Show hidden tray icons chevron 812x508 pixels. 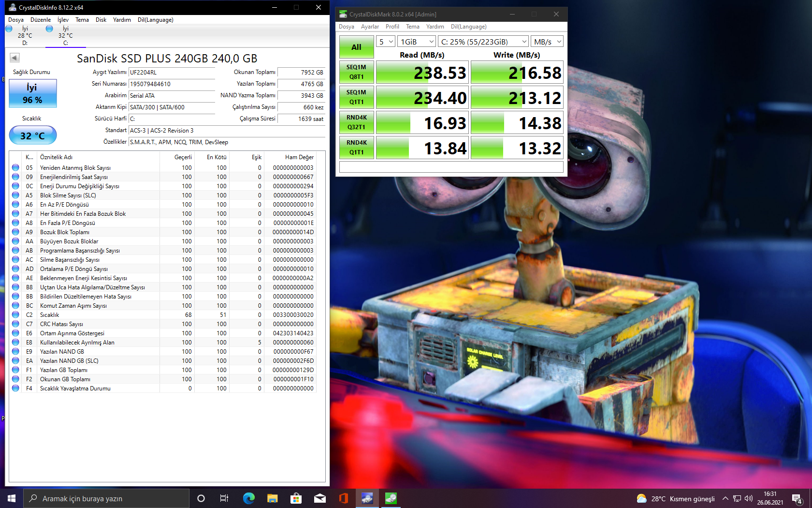[x=725, y=498]
